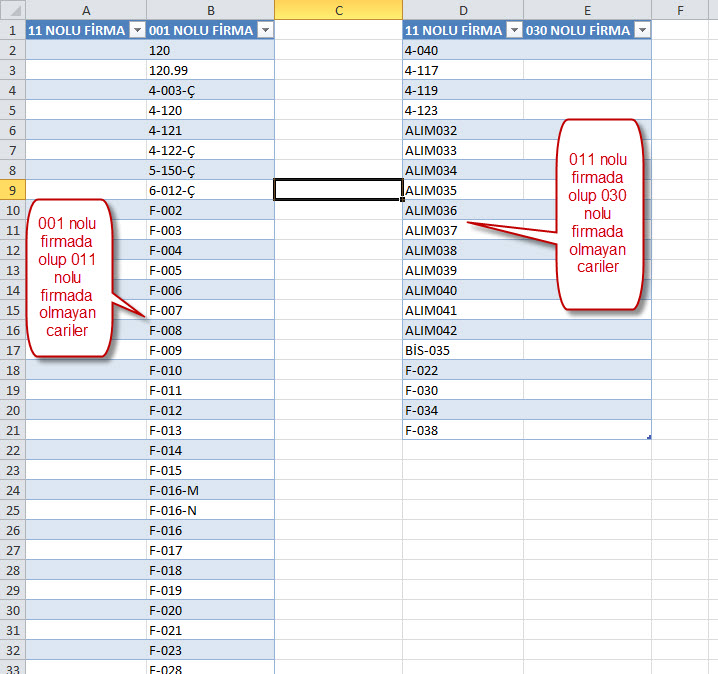Select row 9 header

pos(13,190)
